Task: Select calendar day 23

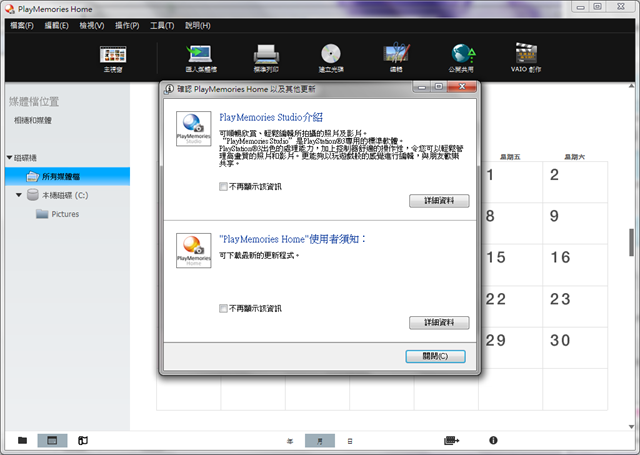Action: pyautogui.click(x=575, y=306)
